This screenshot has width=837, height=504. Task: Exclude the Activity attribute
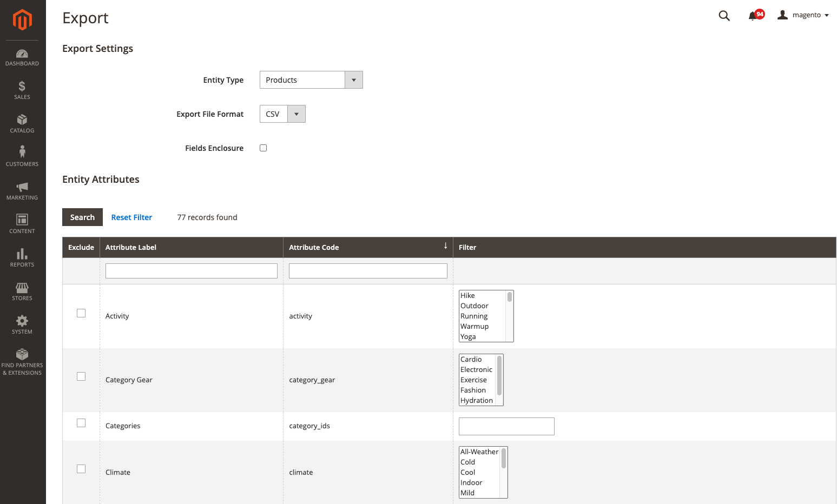tap(81, 313)
